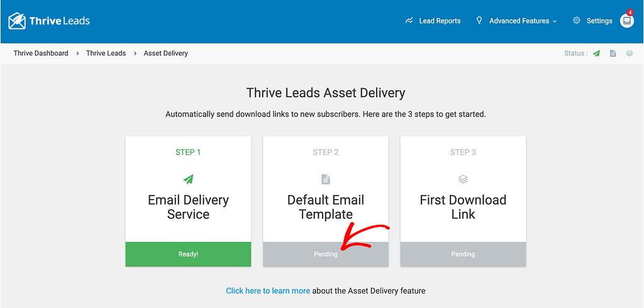Click the Status: label text
The height and width of the screenshot is (308, 644).
[576, 54]
